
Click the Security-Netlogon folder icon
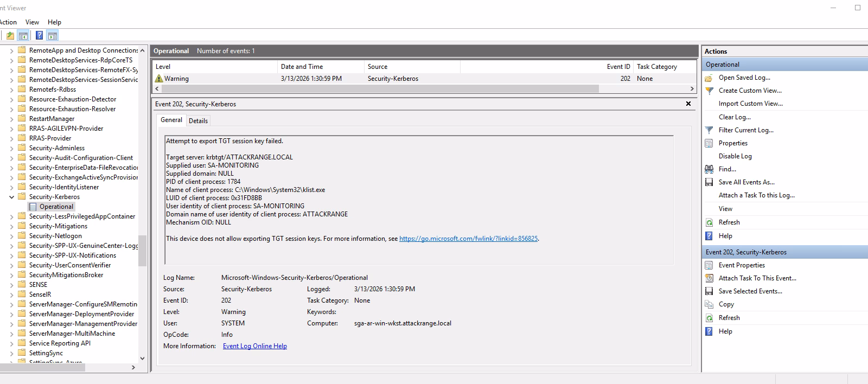[x=22, y=236]
